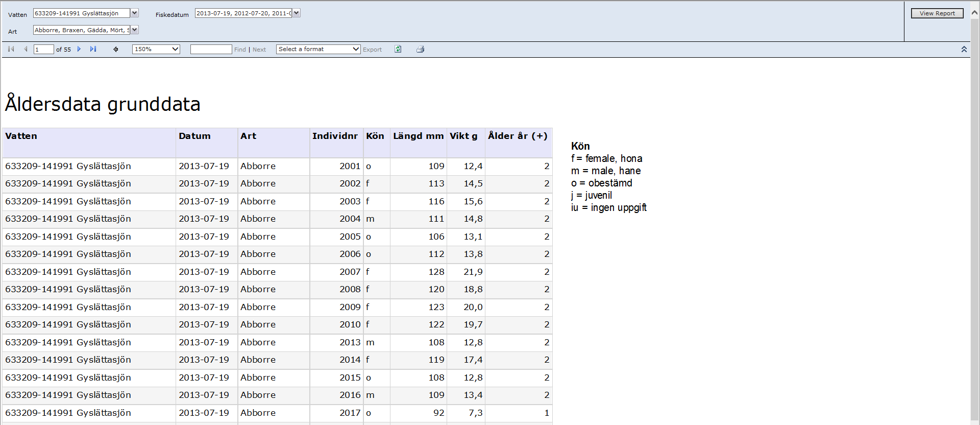Click the Vikt g column header
Image resolution: width=980 pixels, height=425 pixels.
466,143
